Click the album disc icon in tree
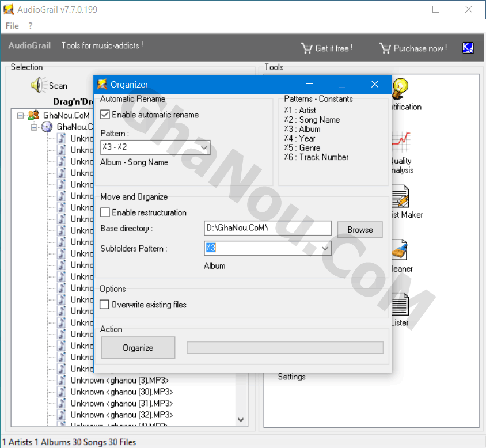The width and height of the screenshot is (486, 448). (x=47, y=127)
